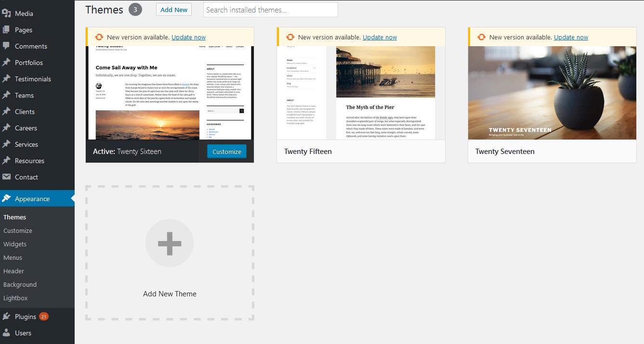Image resolution: width=644 pixels, height=344 pixels.
Task: Click the Portfolios pin icon
Action: coord(6,63)
